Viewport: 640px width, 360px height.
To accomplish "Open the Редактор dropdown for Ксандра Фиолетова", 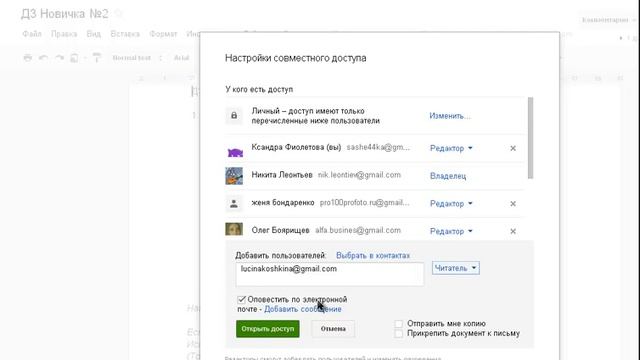I will click(x=451, y=148).
